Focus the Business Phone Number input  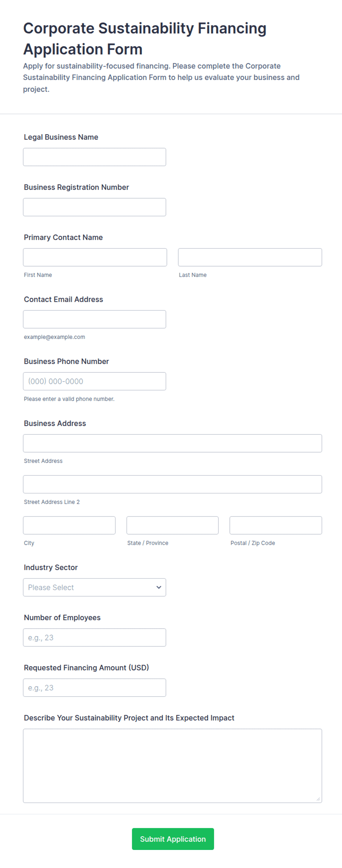click(x=95, y=381)
